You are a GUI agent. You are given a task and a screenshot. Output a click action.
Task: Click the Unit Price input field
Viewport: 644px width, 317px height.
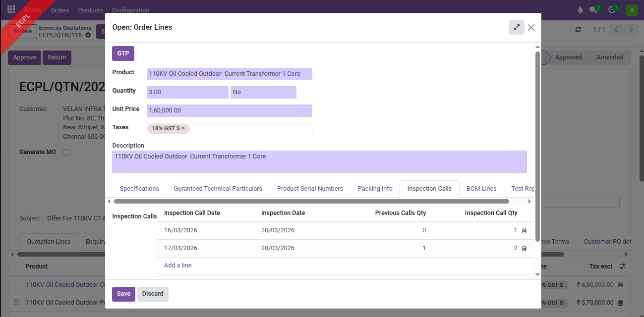(x=229, y=110)
